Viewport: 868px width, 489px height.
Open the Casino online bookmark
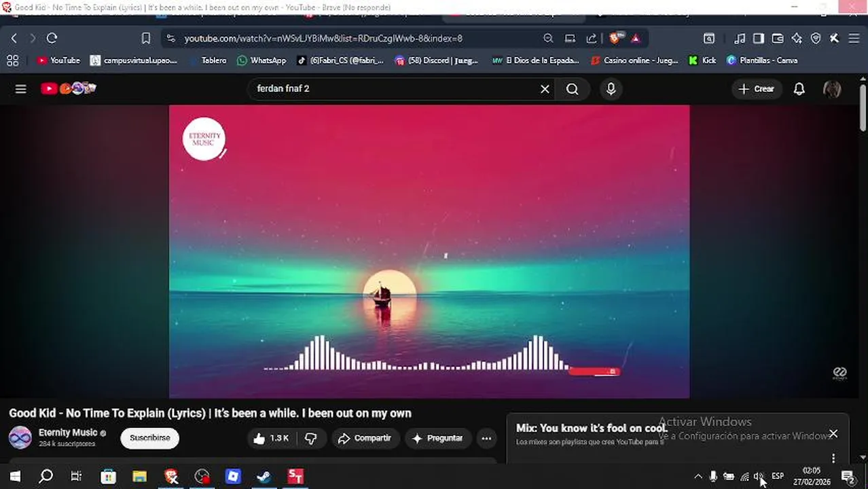pos(634,60)
